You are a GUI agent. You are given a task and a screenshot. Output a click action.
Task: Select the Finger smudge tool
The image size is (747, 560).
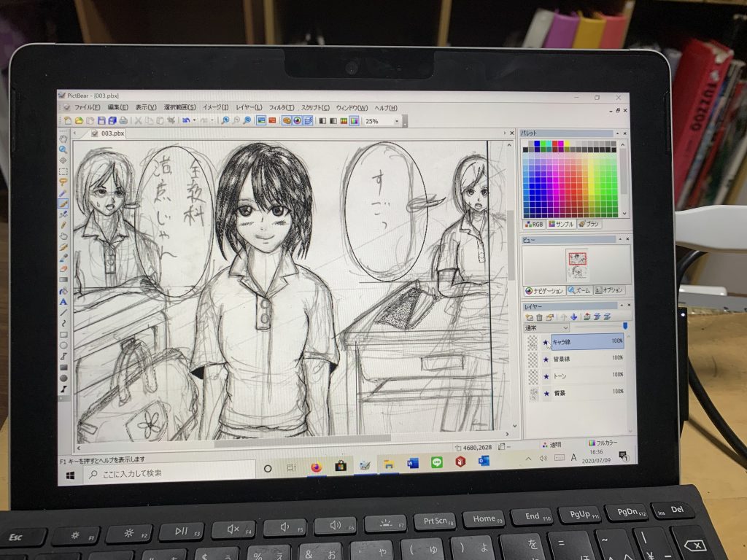click(x=63, y=236)
